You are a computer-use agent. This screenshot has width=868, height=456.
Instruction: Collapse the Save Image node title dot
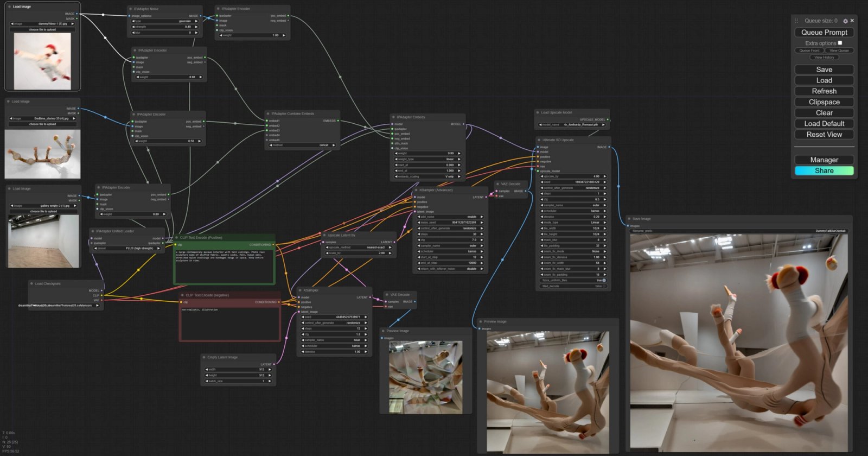(x=629, y=219)
